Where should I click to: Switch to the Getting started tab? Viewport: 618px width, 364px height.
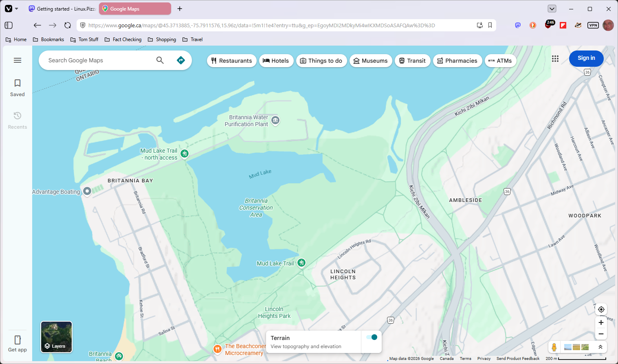click(62, 9)
